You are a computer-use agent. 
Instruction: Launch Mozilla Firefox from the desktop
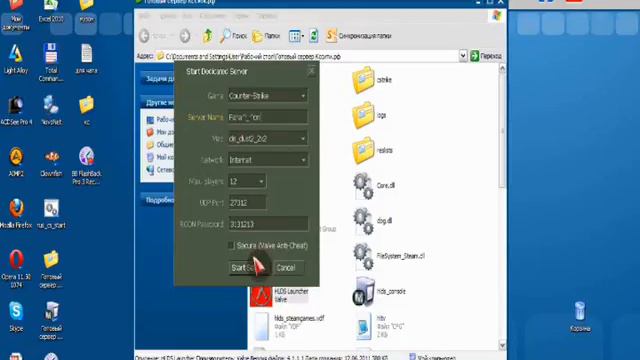click(16, 213)
